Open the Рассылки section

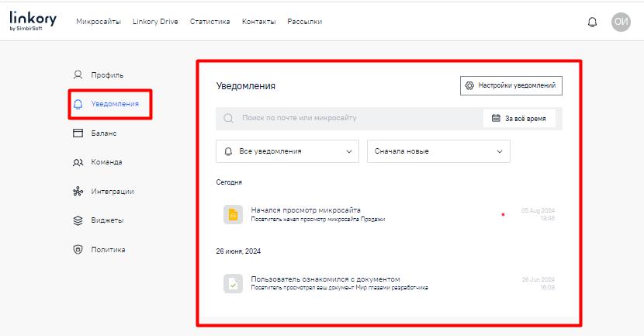coord(305,22)
